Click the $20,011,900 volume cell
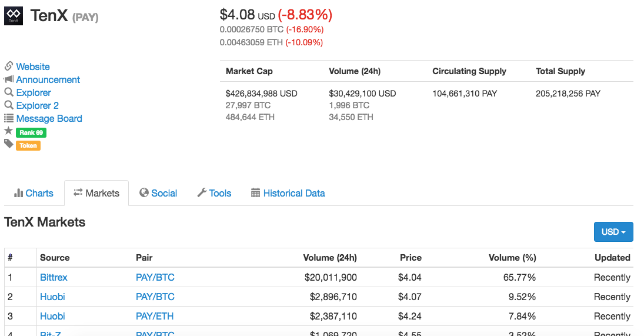Image resolution: width=644 pixels, height=336 pixels. [331, 277]
